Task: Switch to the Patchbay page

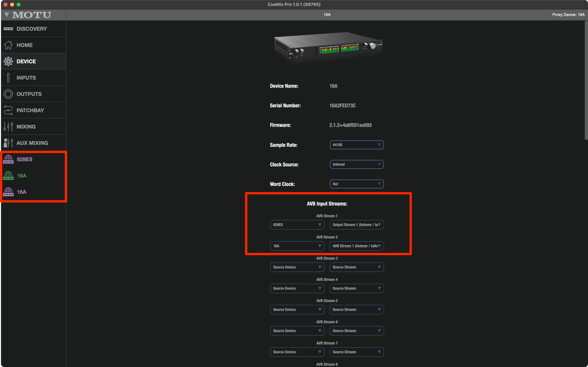Action: (x=34, y=110)
